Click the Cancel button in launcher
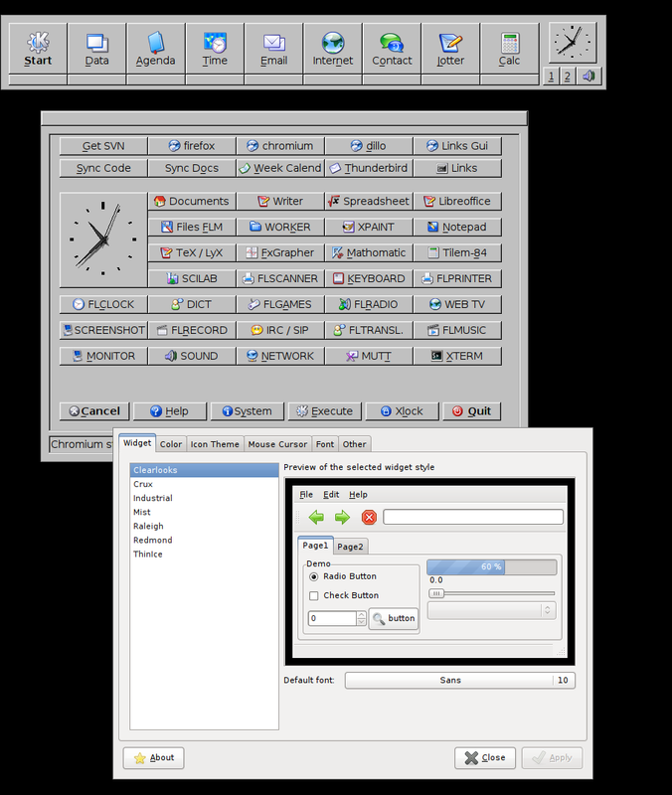The width and height of the screenshot is (672, 795). (94, 411)
